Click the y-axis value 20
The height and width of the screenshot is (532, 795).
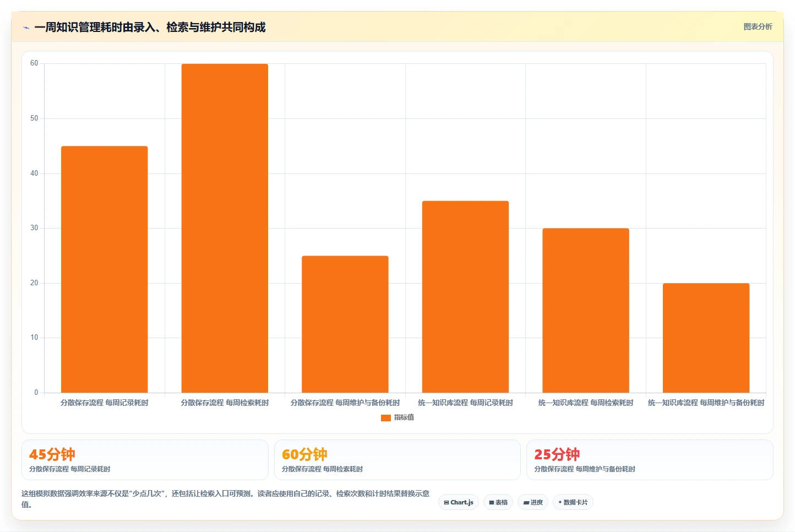(x=34, y=283)
